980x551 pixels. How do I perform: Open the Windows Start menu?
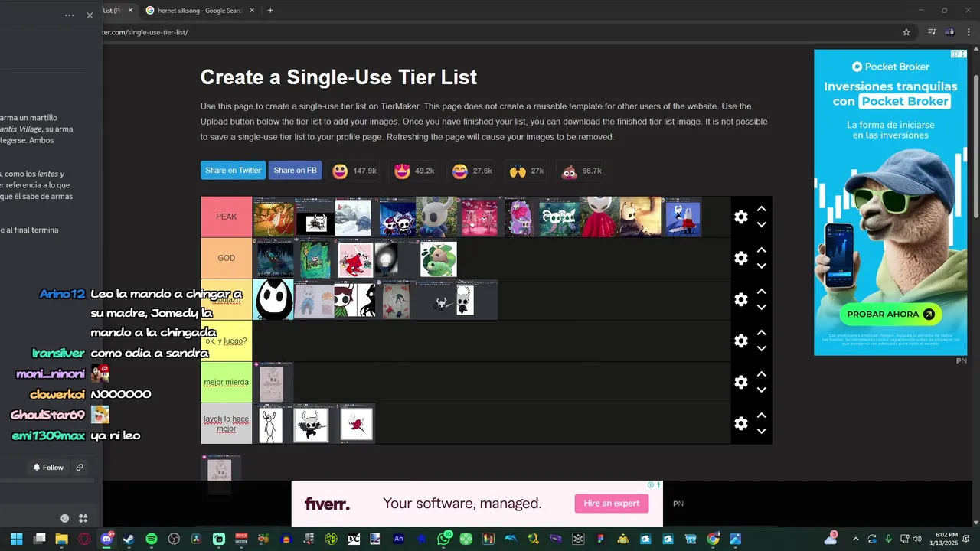tap(16, 539)
